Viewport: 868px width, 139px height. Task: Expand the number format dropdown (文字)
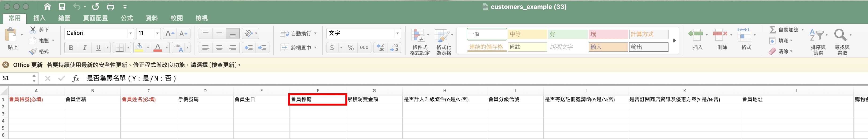398,33
